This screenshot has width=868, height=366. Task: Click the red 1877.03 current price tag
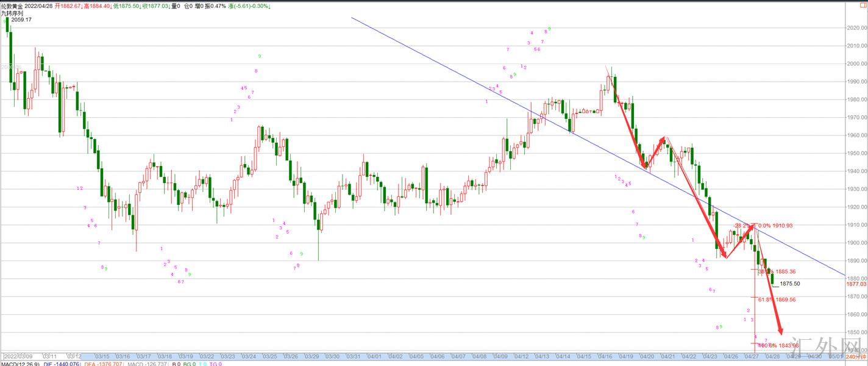(x=856, y=284)
